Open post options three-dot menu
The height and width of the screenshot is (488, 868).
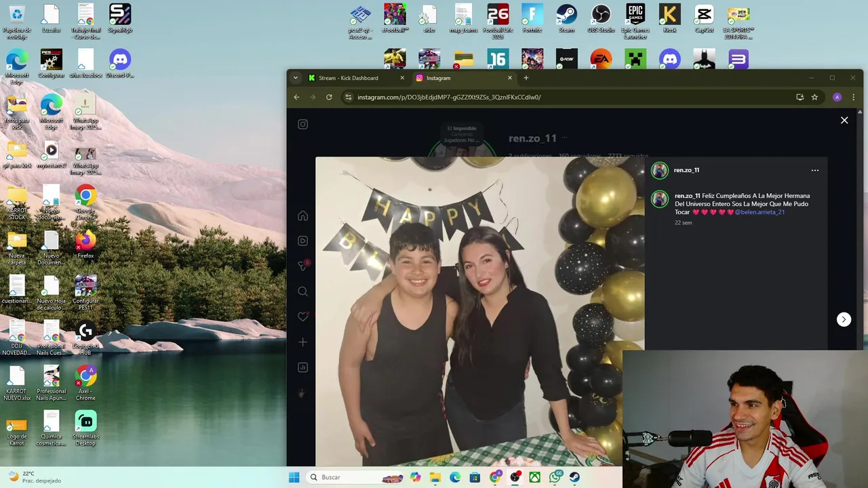[x=815, y=170]
